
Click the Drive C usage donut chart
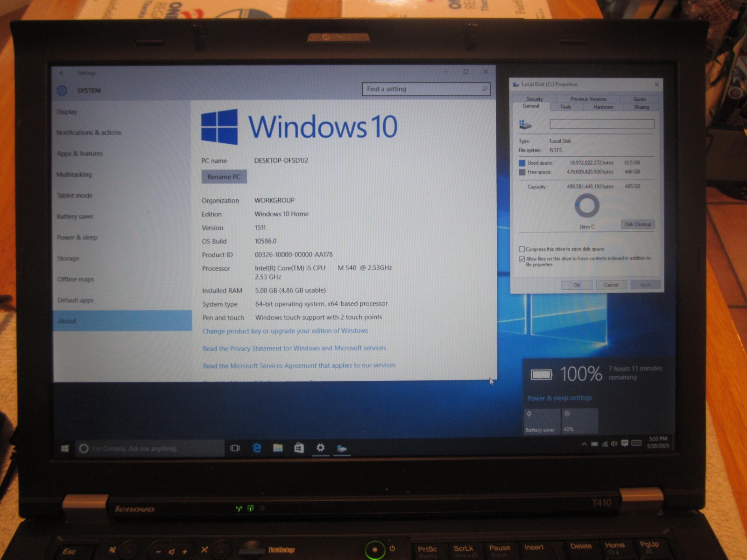[x=587, y=205]
